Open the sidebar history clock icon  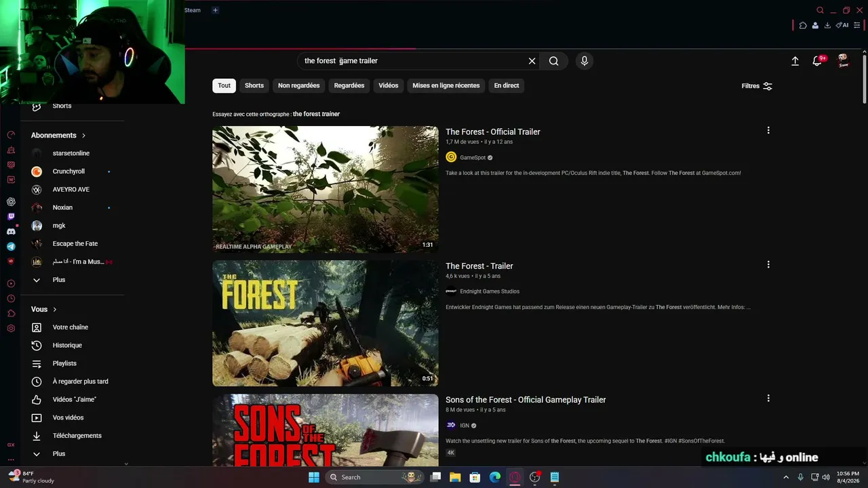click(11, 298)
